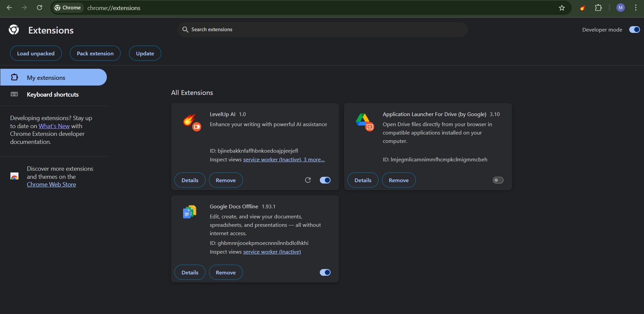
Task: Click the puzzle icon beside My extensions
Action: (x=14, y=77)
